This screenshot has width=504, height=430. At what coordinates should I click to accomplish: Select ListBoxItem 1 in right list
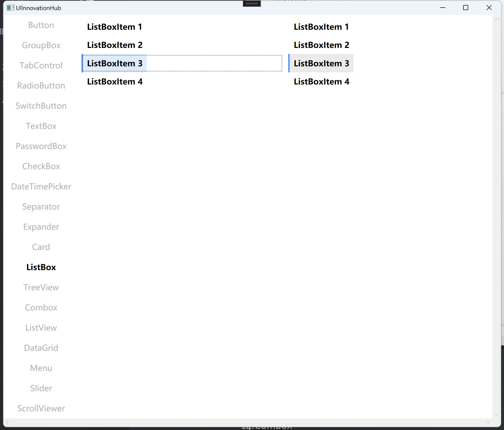point(321,27)
